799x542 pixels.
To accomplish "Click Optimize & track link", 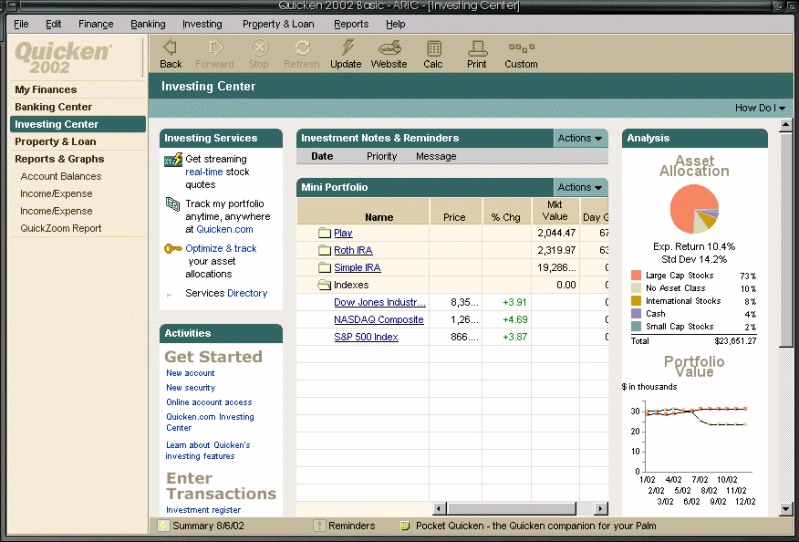I will 221,249.
